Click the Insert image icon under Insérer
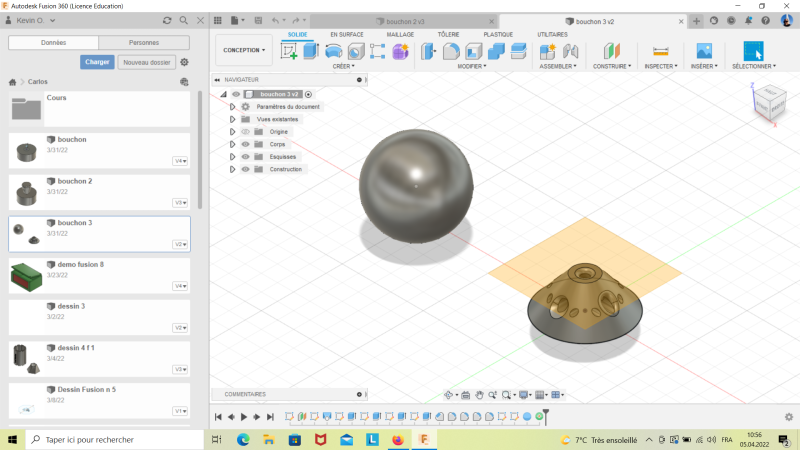The width and height of the screenshot is (800, 450). pyautogui.click(x=704, y=51)
